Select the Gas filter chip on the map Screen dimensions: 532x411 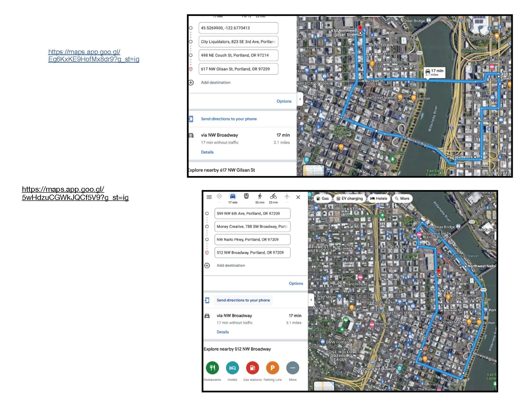tap(323, 198)
